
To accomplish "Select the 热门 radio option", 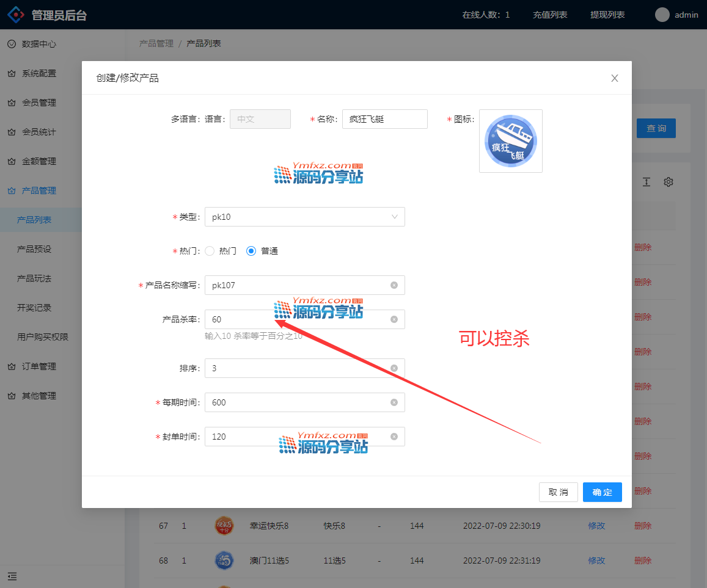I will (210, 251).
